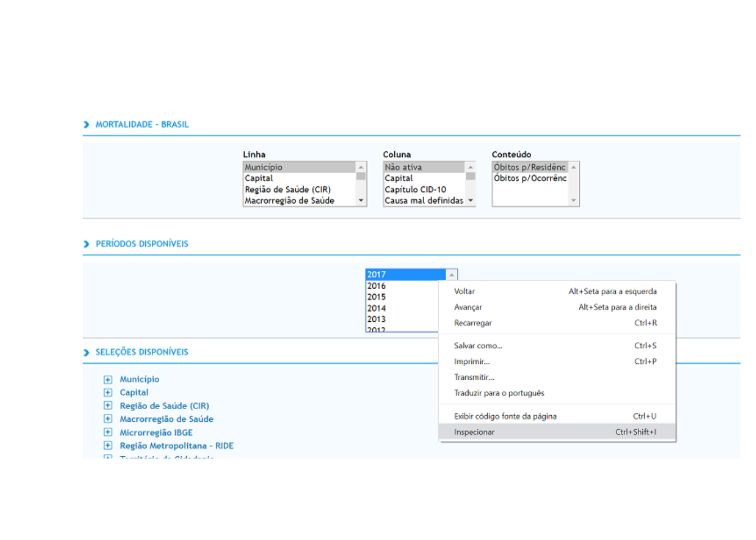This screenshot has width=756, height=540.
Task: Select year 2015 in the period list
Action: 376,297
